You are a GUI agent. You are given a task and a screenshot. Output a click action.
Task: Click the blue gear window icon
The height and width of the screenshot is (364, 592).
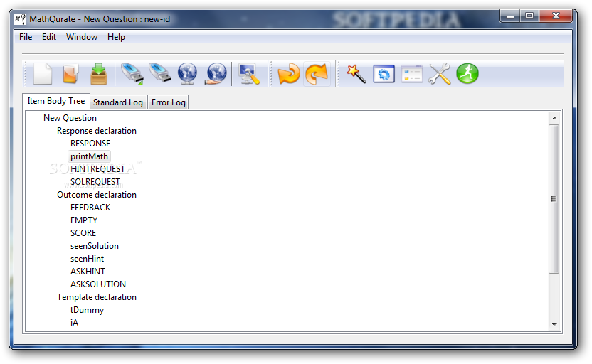pos(384,74)
